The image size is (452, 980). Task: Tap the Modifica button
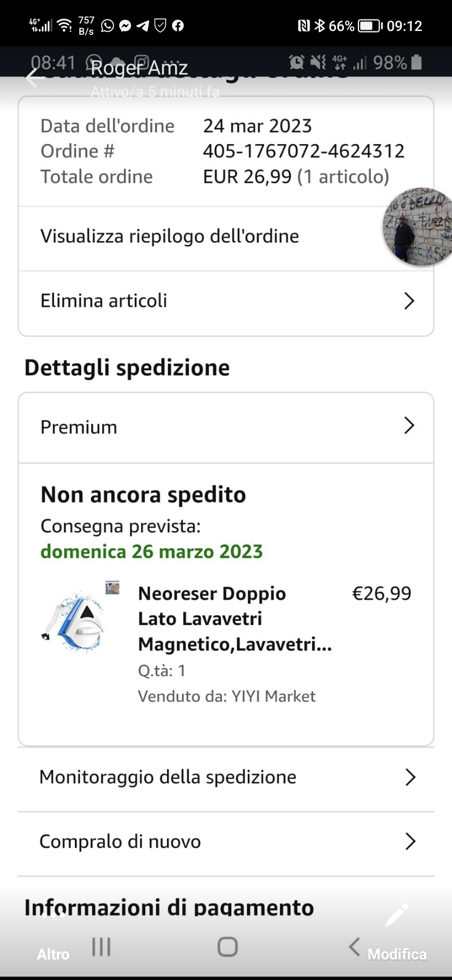pyautogui.click(x=397, y=954)
